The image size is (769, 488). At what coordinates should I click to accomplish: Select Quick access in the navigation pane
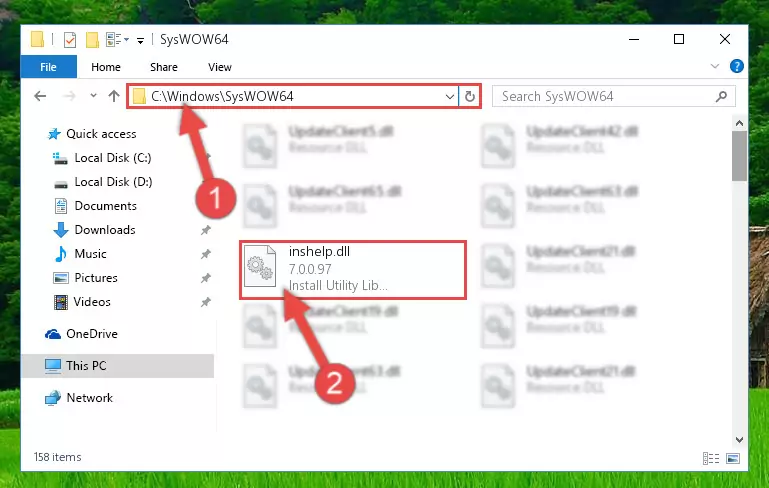click(101, 134)
